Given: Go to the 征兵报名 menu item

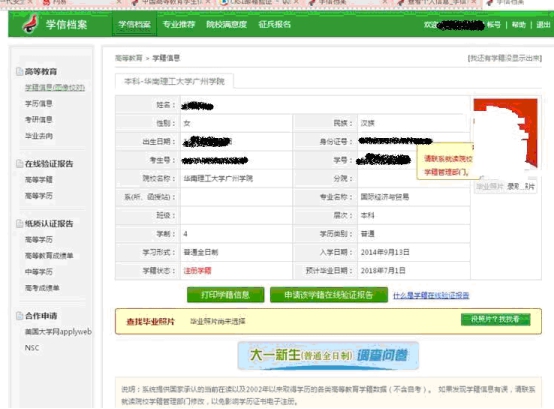Looking at the screenshot, I should coord(275,24).
